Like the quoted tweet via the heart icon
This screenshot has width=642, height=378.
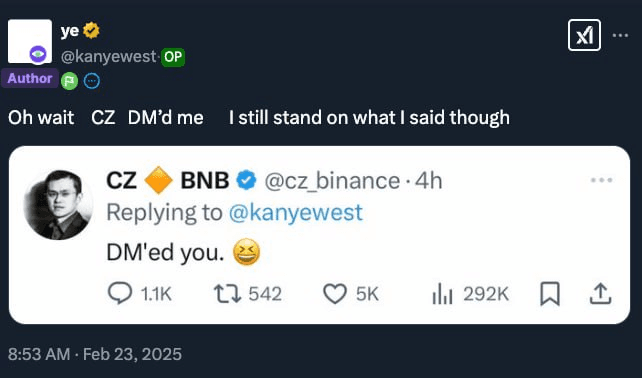tap(335, 294)
